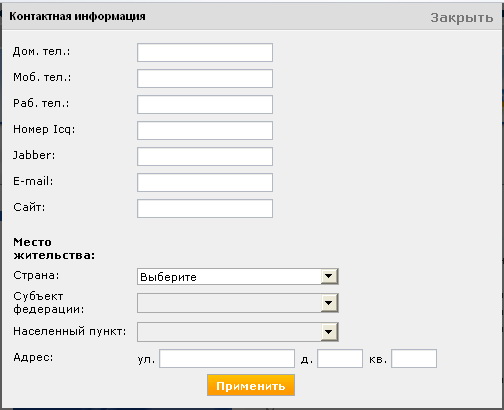Viewport: 504px width, 410px height.
Task: Click the street (ул.) address field
Action: click(227, 358)
